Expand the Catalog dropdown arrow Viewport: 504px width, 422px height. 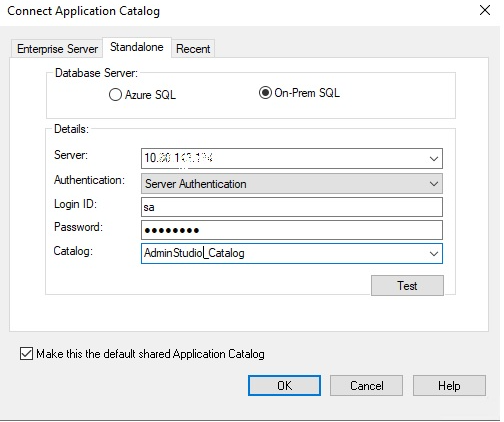coord(434,254)
